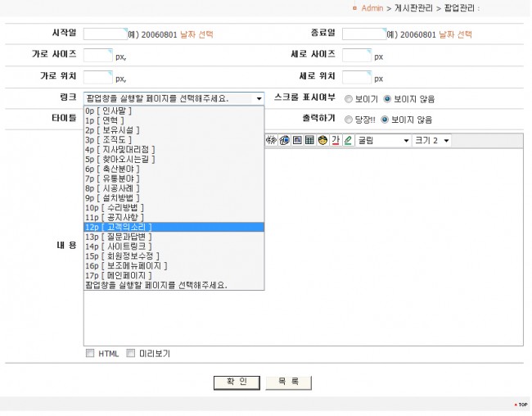Screen dimensions: 532x416
Task: Click the globe icon in the editor toolbar
Action: (x=284, y=141)
